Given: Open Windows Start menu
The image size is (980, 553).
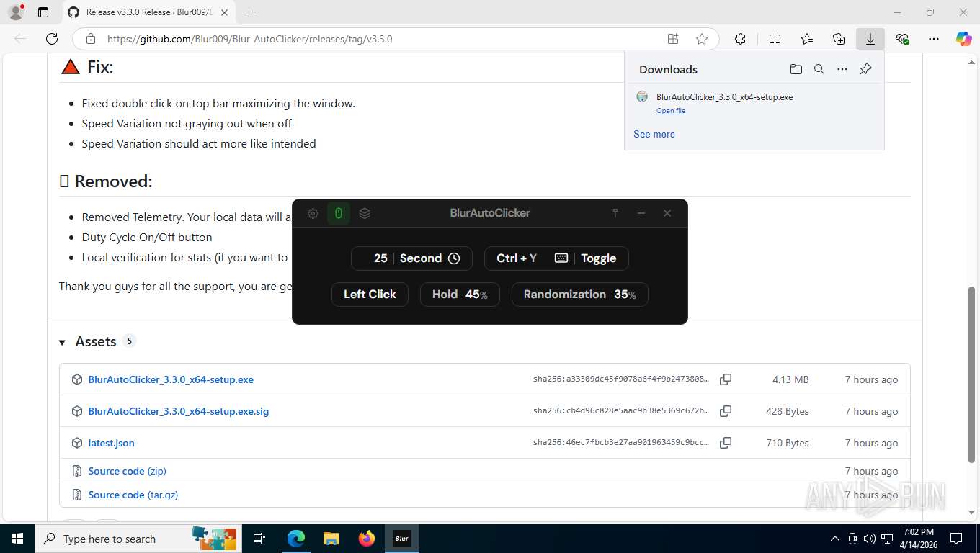Looking at the screenshot, I should point(17,539).
